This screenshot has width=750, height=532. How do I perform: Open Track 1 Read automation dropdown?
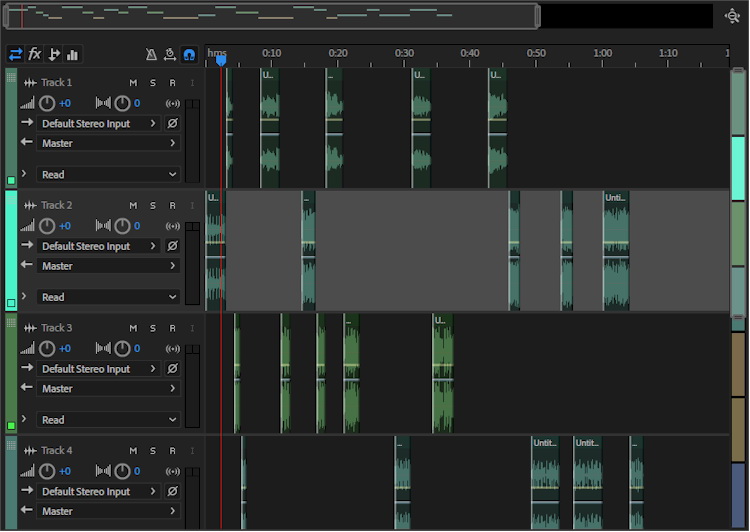(x=108, y=175)
